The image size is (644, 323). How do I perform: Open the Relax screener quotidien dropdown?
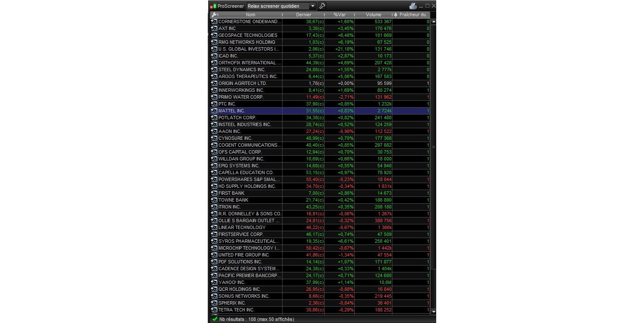281,6
